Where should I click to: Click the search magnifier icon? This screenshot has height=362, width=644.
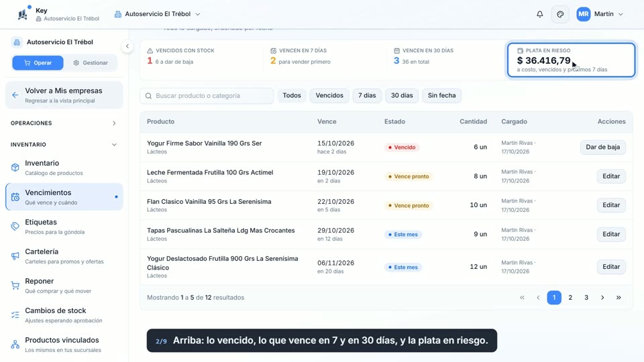[148, 96]
